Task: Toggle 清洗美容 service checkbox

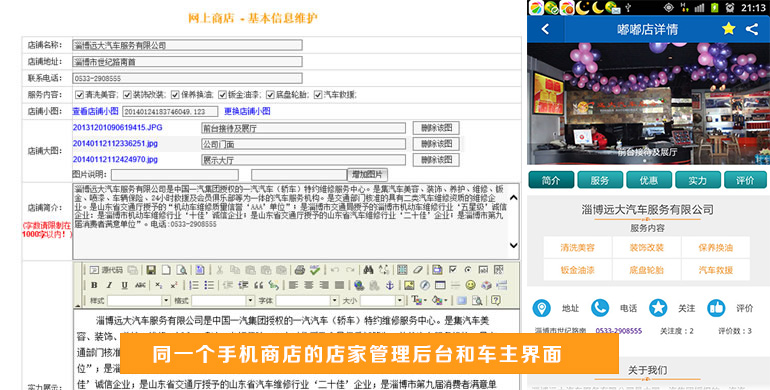Action: [x=80, y=94]
